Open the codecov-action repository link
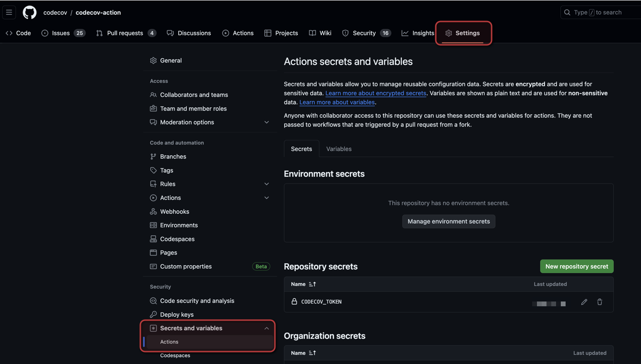 pos(98,12)
